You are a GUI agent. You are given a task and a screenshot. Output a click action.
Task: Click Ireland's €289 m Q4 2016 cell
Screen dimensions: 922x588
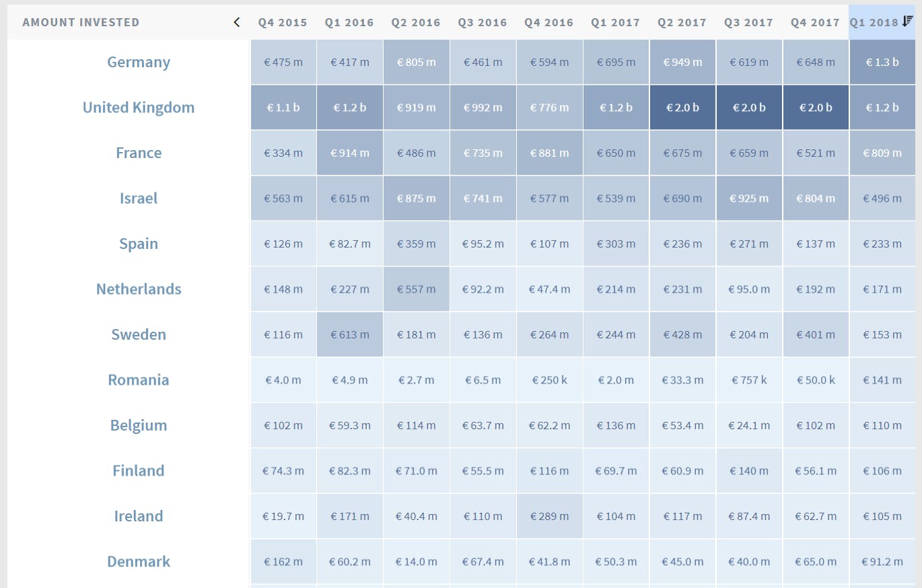pos(549,516)
